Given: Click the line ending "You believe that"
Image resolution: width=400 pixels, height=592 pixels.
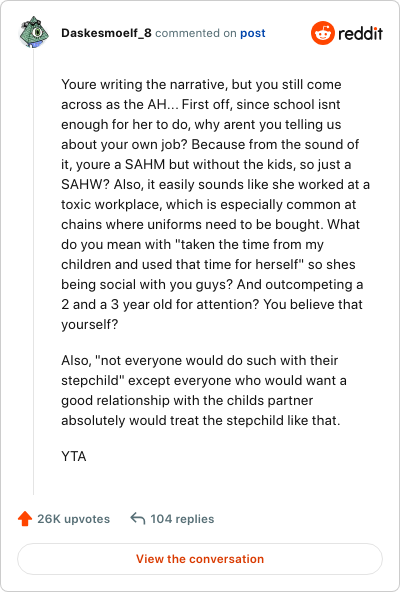Looking at the screenshot, I should [212, 304].
